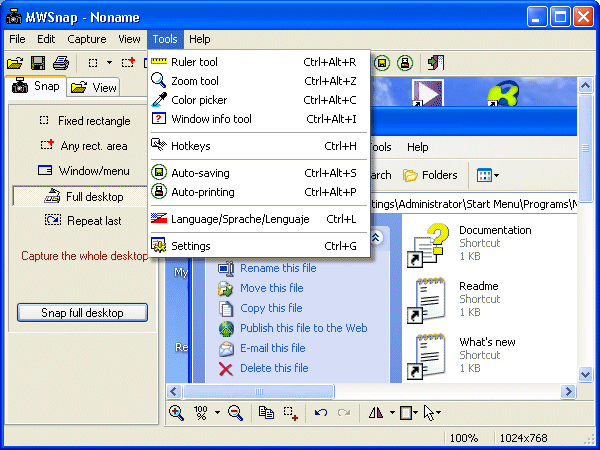600x450 pixels.
Task: Click the fixed rectangle snap toolbar icon
Action: click(x=93, y=63)
